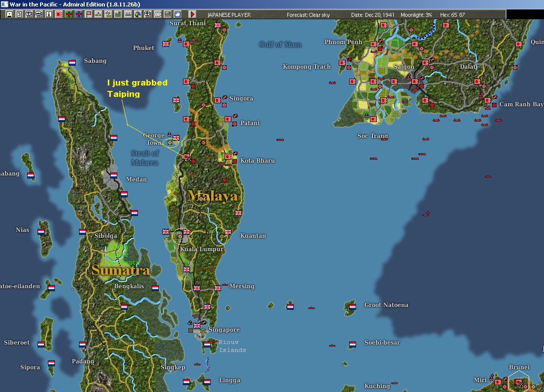Select the Japanese flag at Kota Bharu

coord(228,156)
